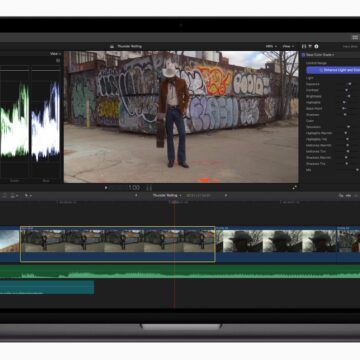
Task: Toggle the New Color Grade effect checkbox
Action: pos(303,55)
